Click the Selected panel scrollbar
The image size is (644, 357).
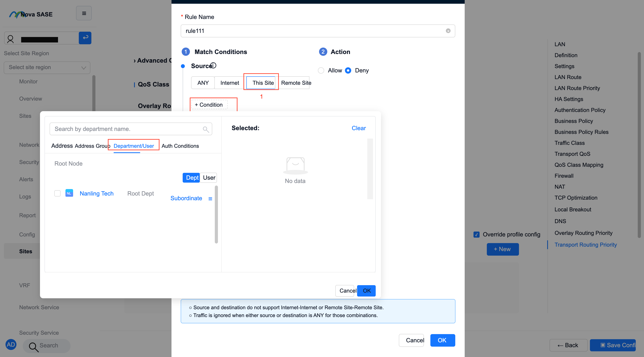point(370,169)
